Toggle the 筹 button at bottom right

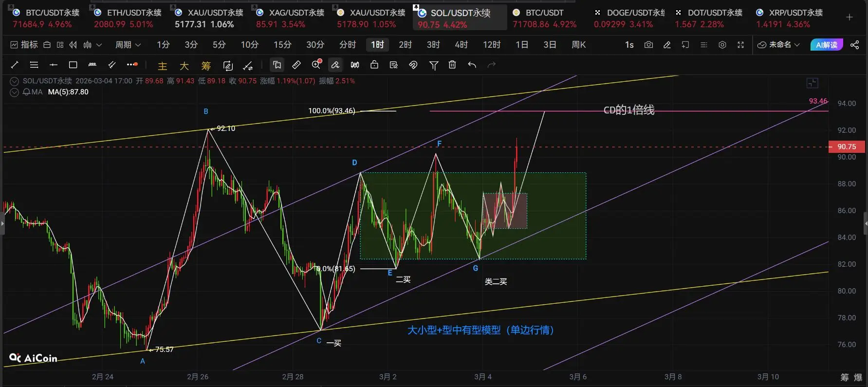coord(845,377)
